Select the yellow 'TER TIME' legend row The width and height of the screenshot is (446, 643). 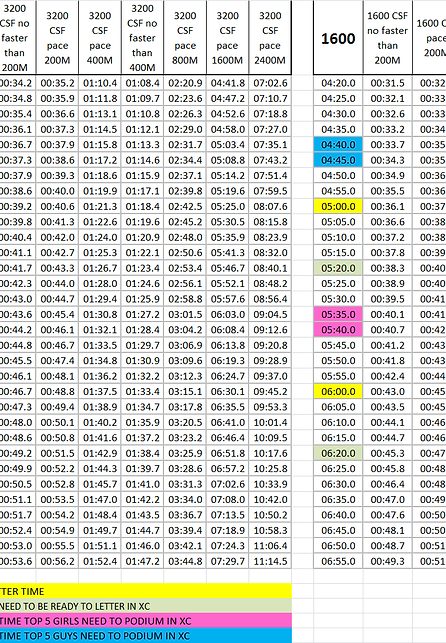tap(146, 591)
